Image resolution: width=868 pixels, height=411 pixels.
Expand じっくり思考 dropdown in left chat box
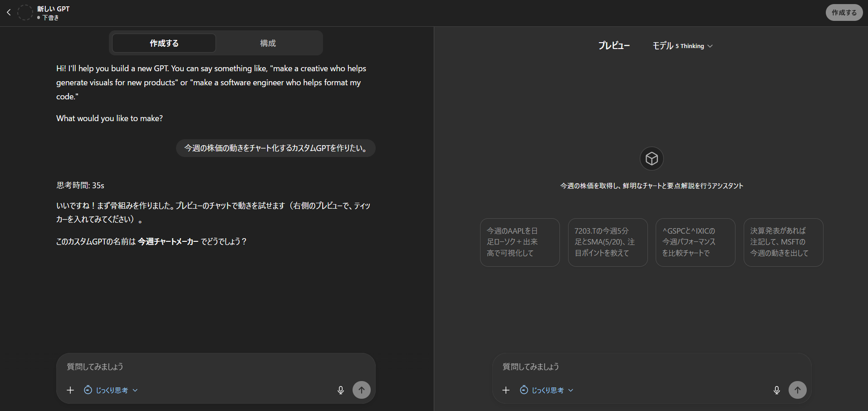[111, 390]
